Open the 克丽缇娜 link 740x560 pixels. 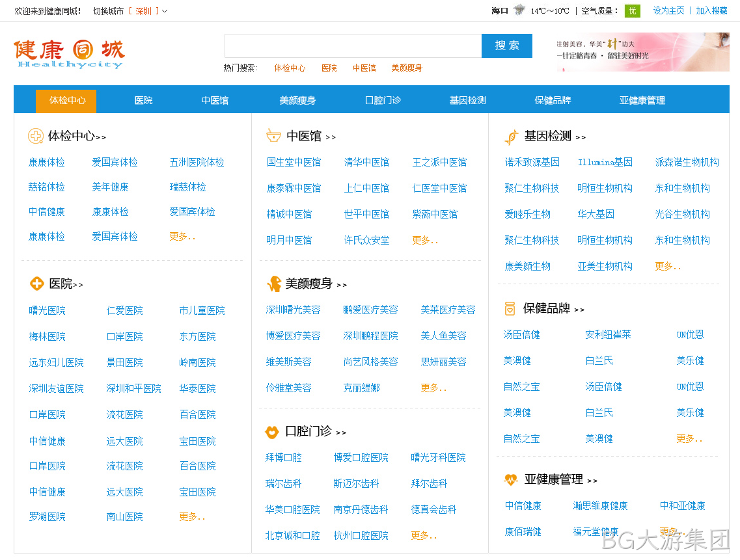point(361,388)
